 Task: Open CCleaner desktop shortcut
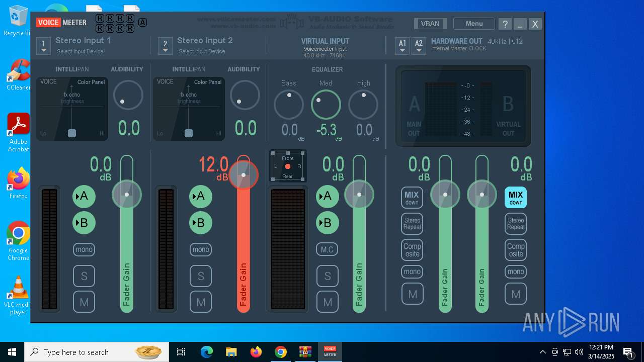[18, 75]
